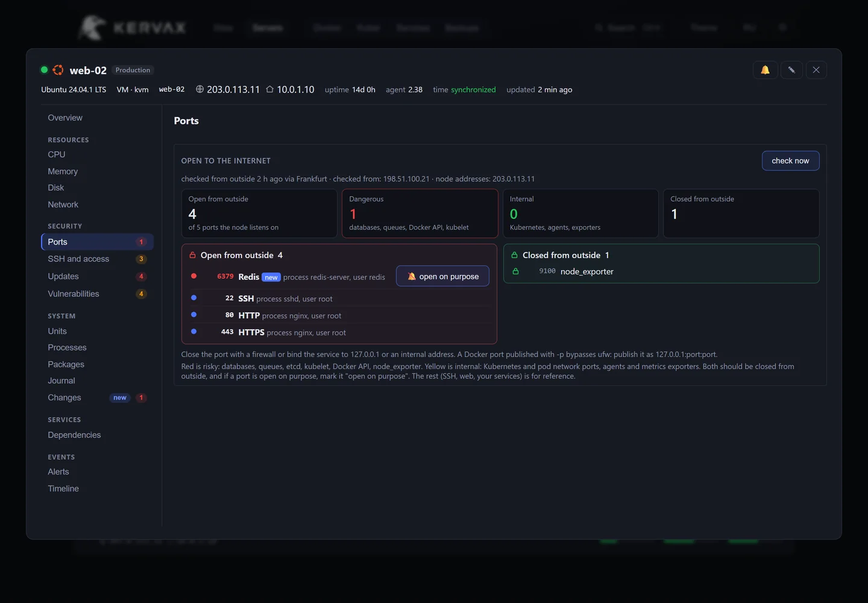Click the red dot on the Redis row
This screenshot has width=868, height=603.
(x=193, y=276)
